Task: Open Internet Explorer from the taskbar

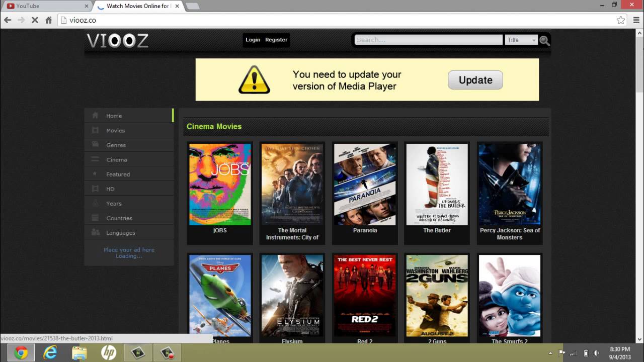Action: tap(50, 353)
